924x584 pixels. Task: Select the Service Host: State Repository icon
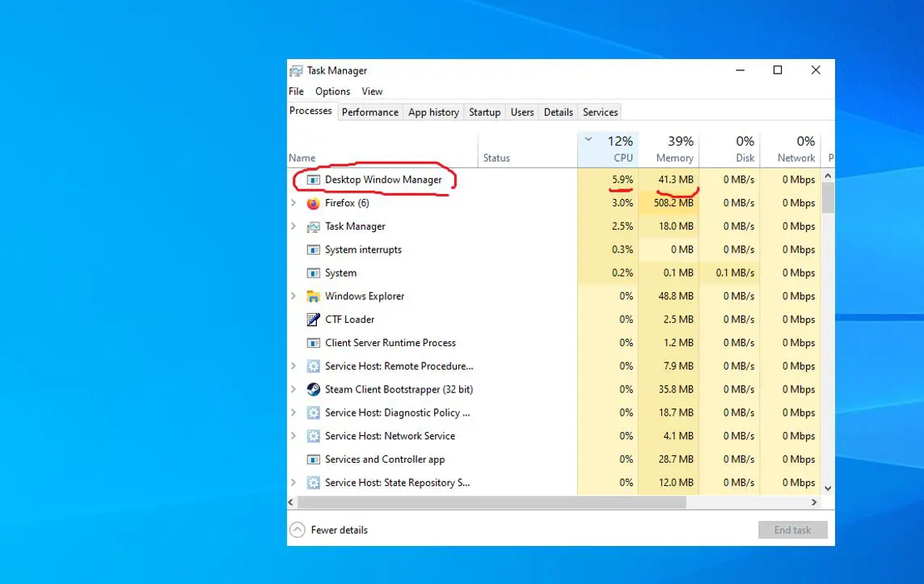314,482
